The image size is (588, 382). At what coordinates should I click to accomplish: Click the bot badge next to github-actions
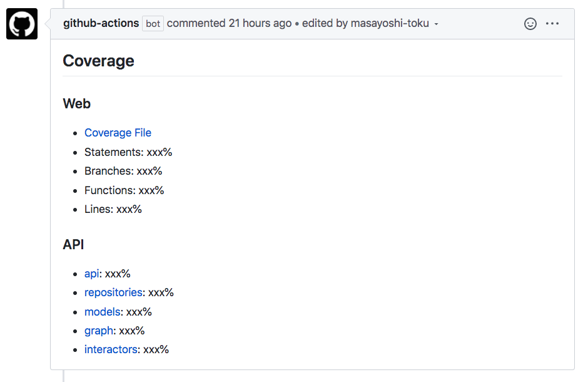pyautogui.click(x=152, y=23)
